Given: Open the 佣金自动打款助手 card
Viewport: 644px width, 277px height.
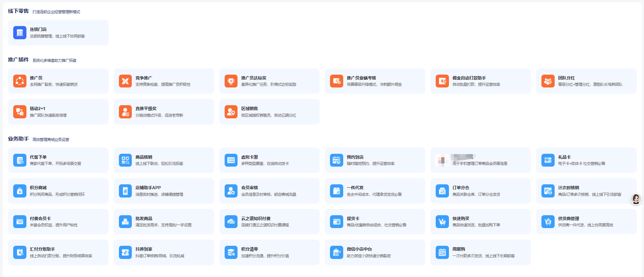Looking at the screenshot, I should tap(480, 81).
